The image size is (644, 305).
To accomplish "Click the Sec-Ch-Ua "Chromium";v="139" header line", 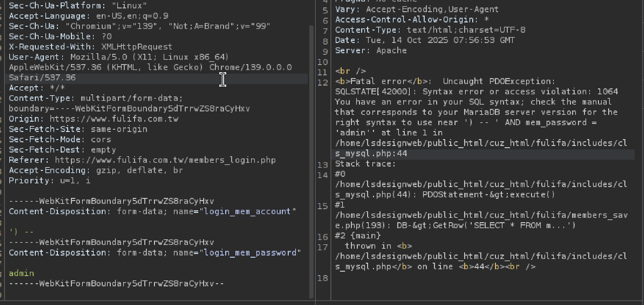I will (x=139, y=26).
